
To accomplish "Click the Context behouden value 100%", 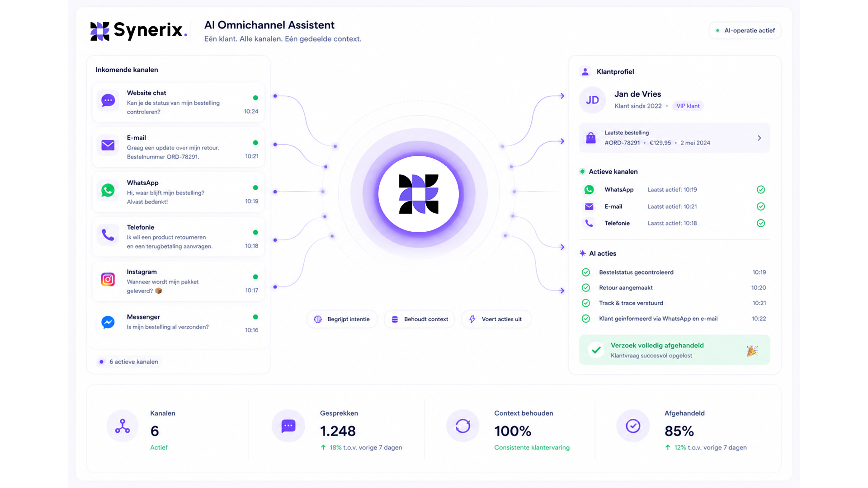I will click(x=513, y=431).
